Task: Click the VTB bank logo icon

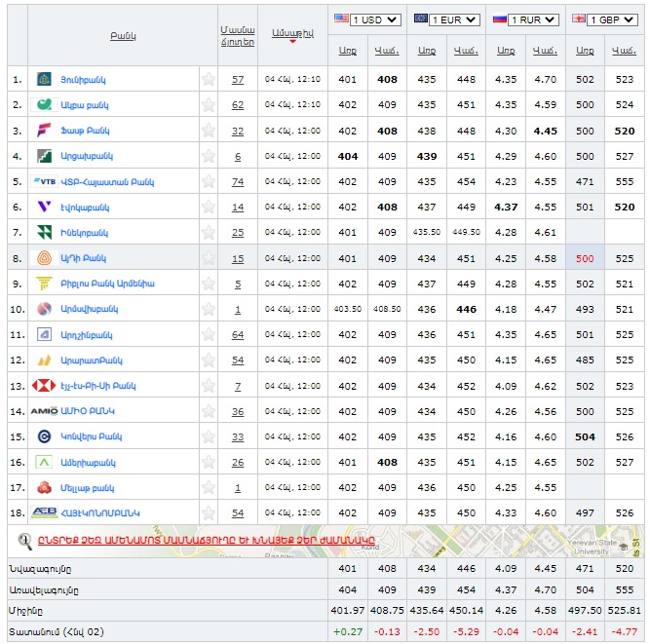Action: [45, 181]
